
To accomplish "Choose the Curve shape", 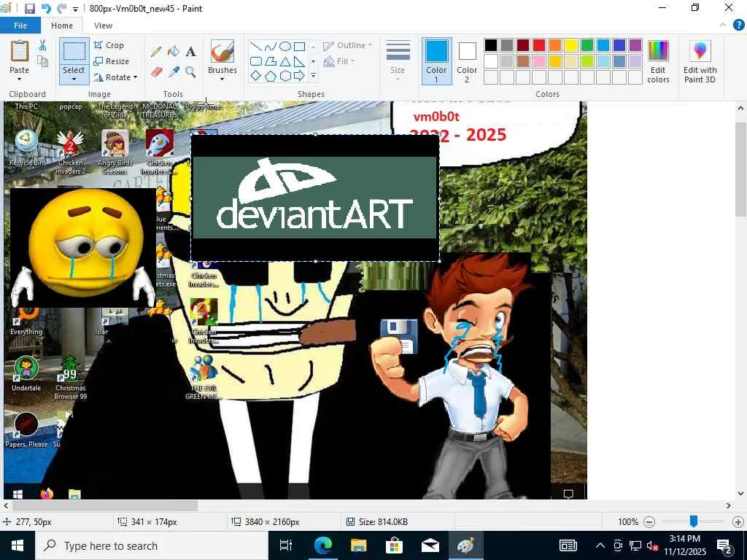I will pos(270,47).
